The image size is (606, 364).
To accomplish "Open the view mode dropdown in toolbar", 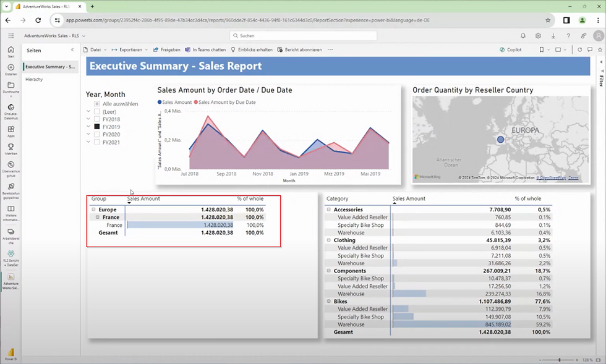I will pos(560,49).
